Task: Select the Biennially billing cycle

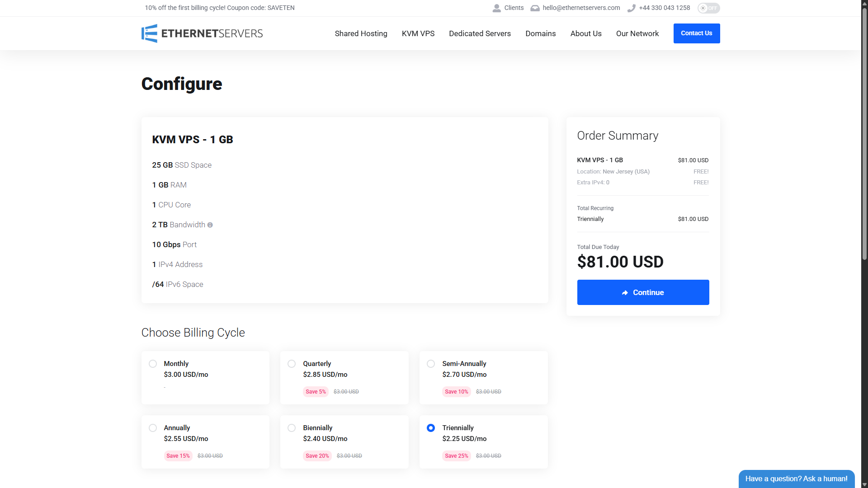Action: click(x=292, y=428)
